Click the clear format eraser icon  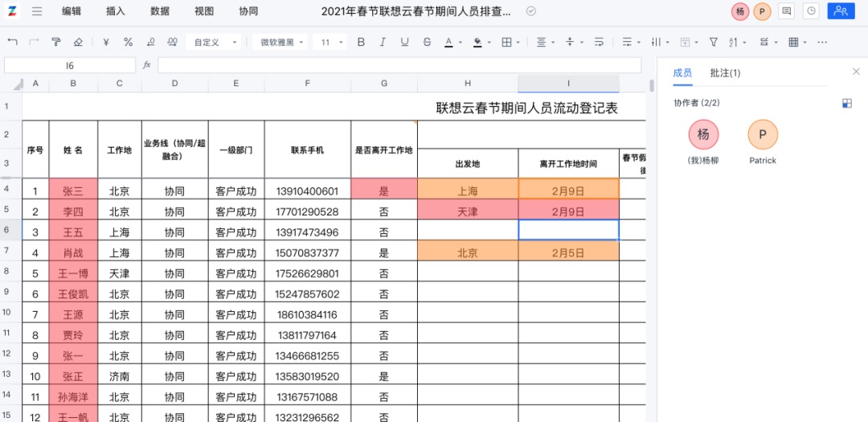[78, 42]
